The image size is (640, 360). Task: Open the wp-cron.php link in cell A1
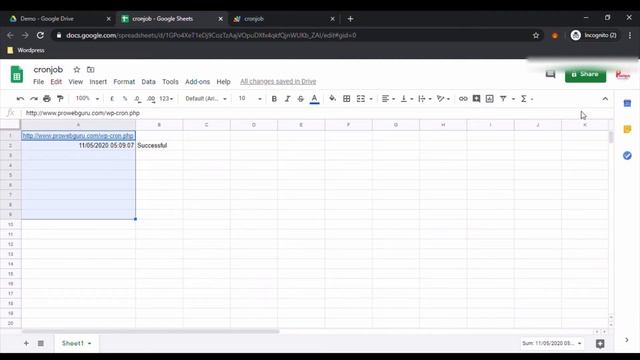78,136
